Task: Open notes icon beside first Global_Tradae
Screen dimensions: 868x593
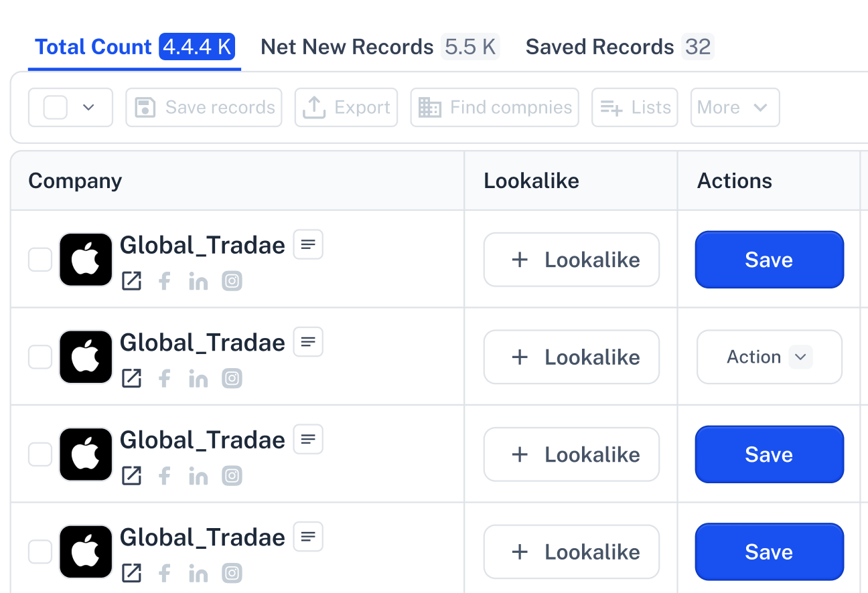Action: pos(308,245)
